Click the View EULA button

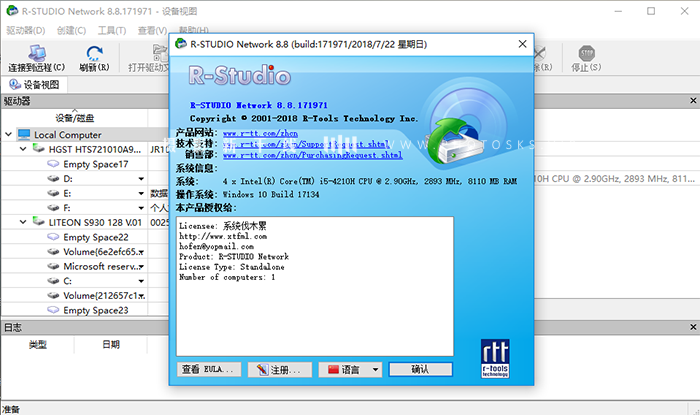208,369
